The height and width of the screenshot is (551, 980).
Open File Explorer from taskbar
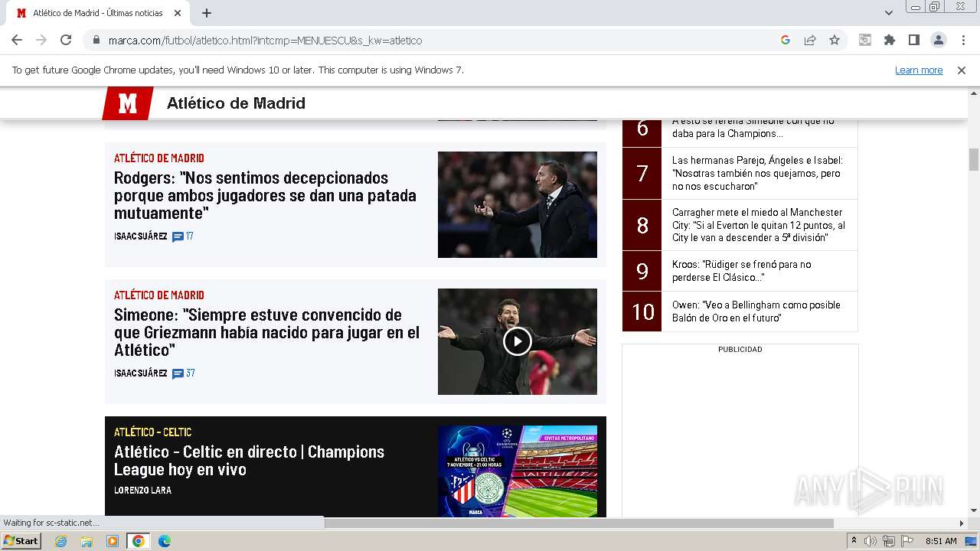tap(87, 541)
